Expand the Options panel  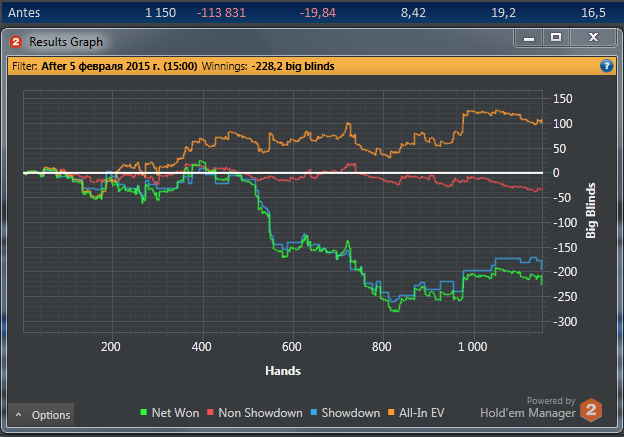(41, 415)
